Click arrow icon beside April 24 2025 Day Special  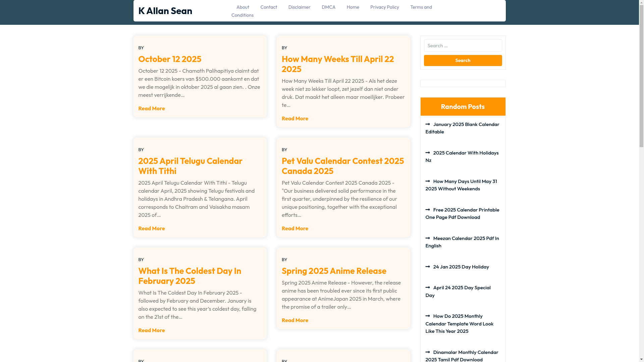click(428, 288)
